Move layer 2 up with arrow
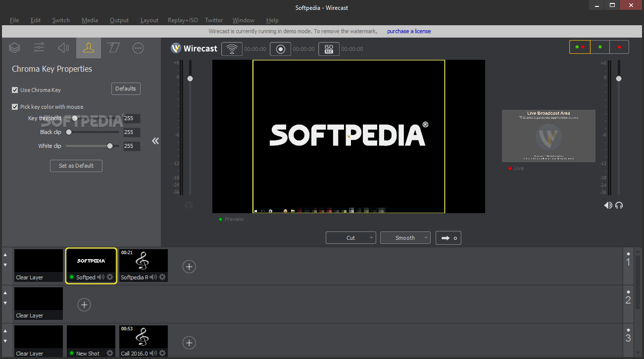 [5, 293]
